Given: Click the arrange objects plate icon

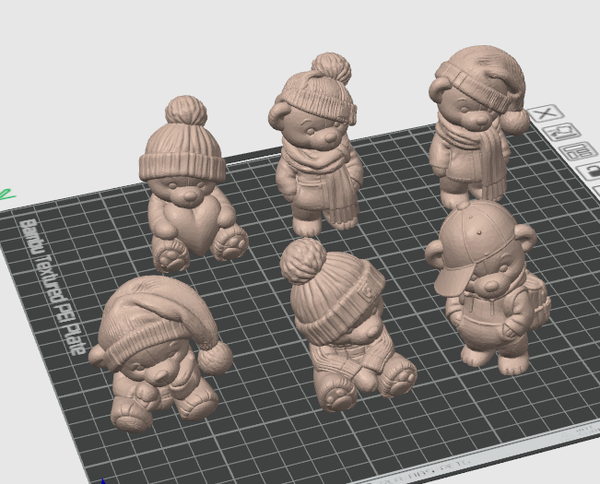Looking at the screenshot, I should 578,151.
